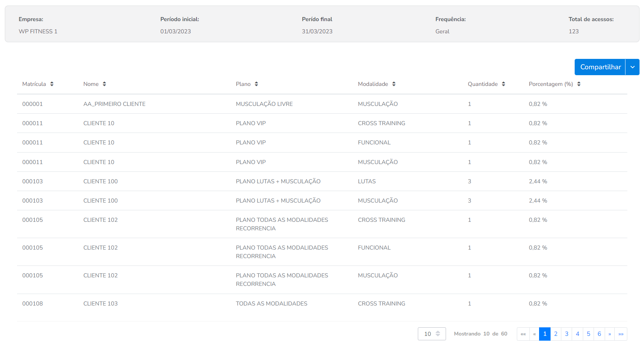Go to previous page arrow

pyautogui.click(x=534, y=334)
